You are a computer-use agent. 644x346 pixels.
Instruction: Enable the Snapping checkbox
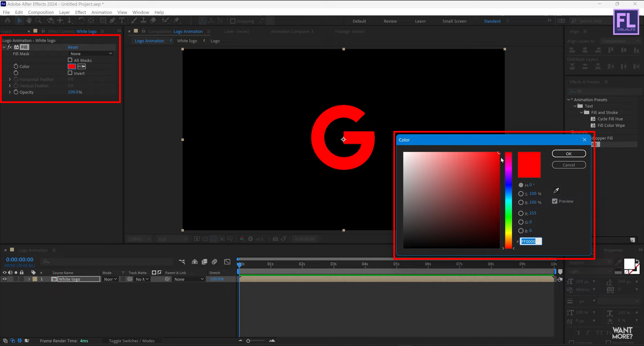coord(233,21)
